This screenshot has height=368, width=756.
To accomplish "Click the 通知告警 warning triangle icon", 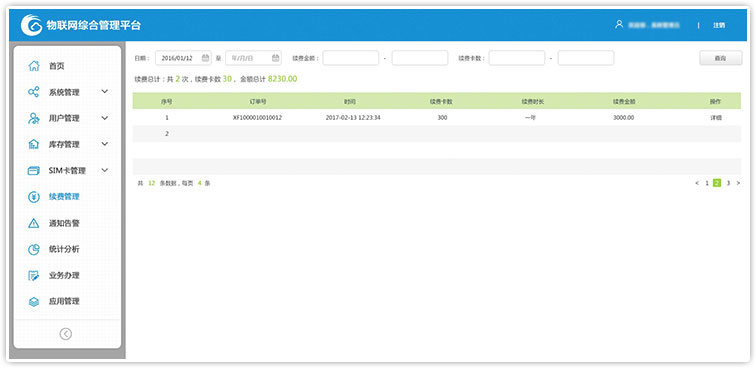I will click(x=34, y=223).
